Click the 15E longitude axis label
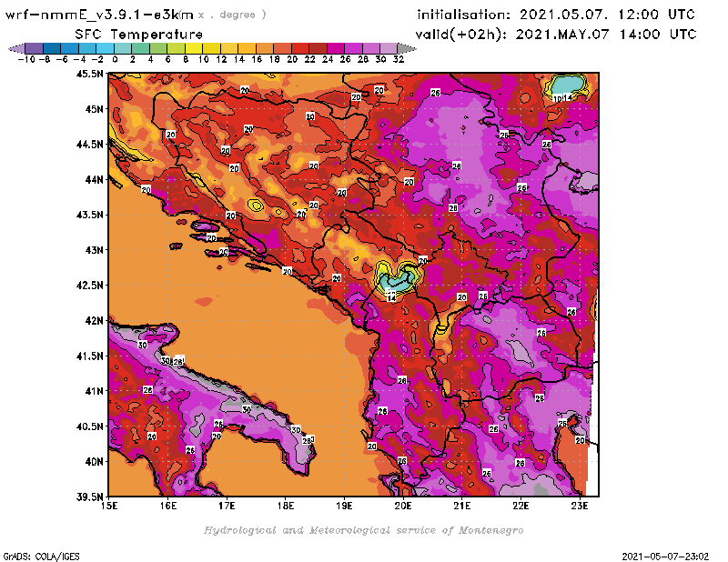The height and width of the screenshot is (562, 728). [109, 506]
